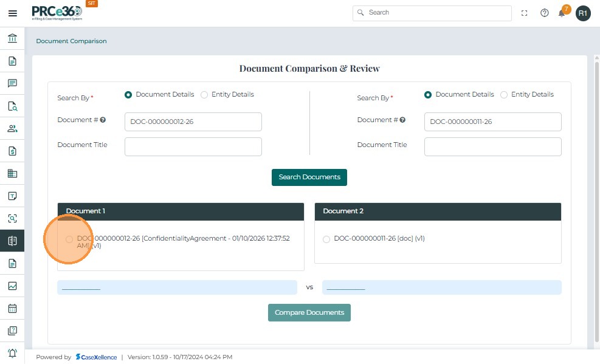Select the DOC-000000011-26 document radio button
600x364 pixels.
coord(326,239)
